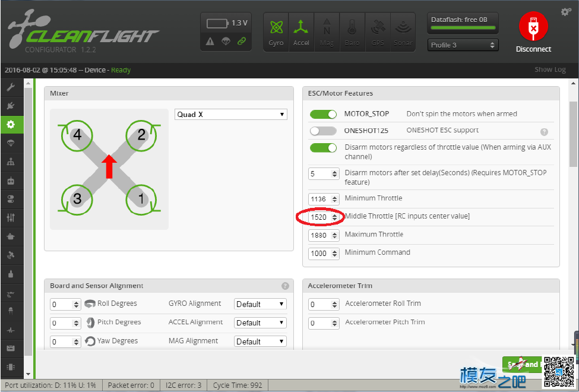
Task: Adjust the Pitch Degrees stepper
Action: point(77,323)
